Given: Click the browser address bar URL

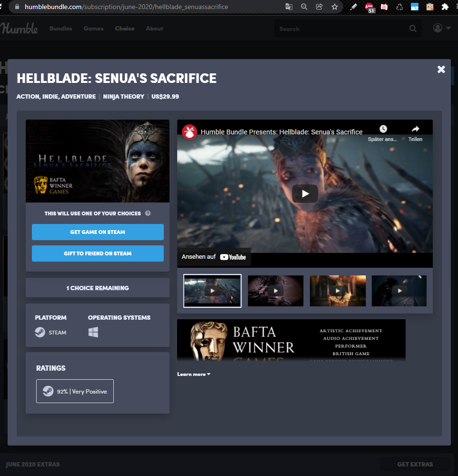Looking at the screenshot, I should tap(127, 7).
